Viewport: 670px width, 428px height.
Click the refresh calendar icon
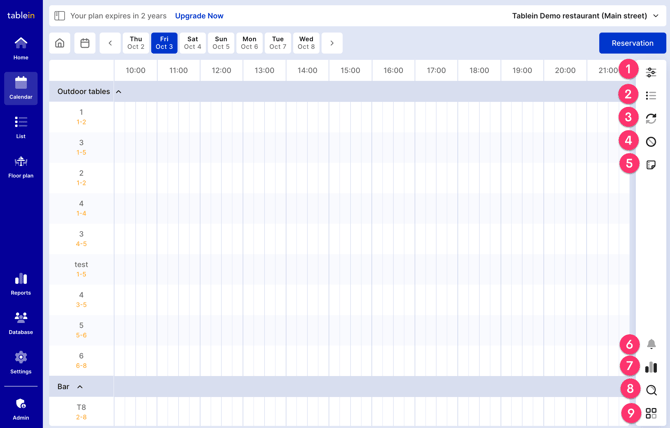tap(651, 118)
